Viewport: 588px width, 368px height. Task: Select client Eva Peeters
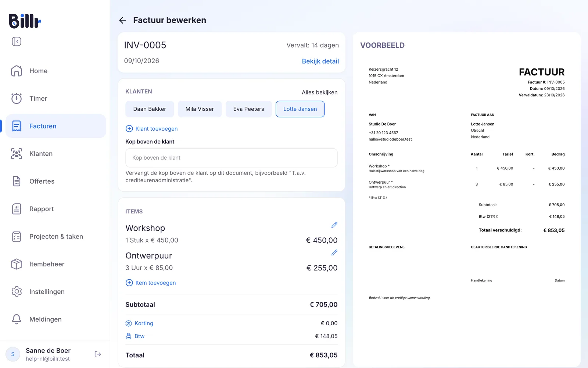click(x=248, y=109)
